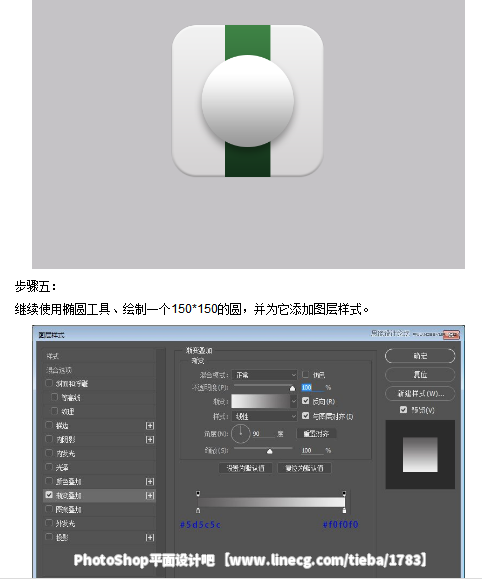482x579 pixels.
Task: Open the blend mode dropdown showing 正常
Action: point(264,375)
